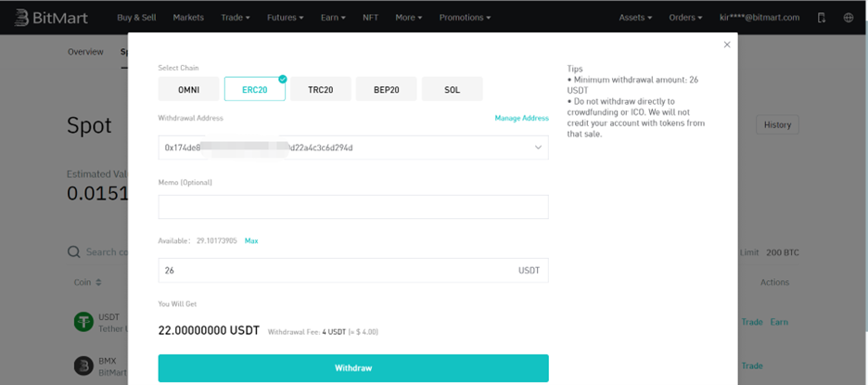Viewport: 868px width, 385px height.
Task: Open the History button
Action: (x=777, y=125)
